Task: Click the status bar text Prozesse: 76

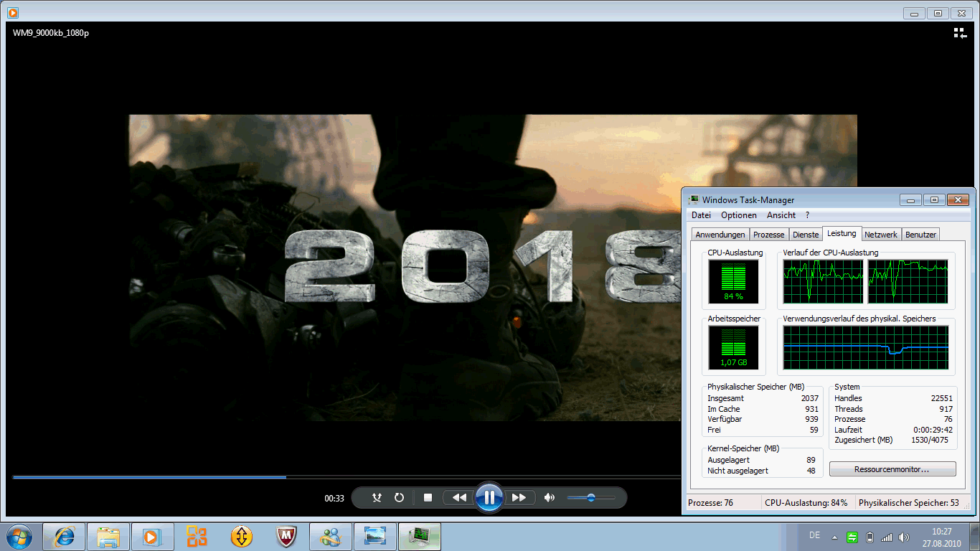Action: click(x=710, y=503)
